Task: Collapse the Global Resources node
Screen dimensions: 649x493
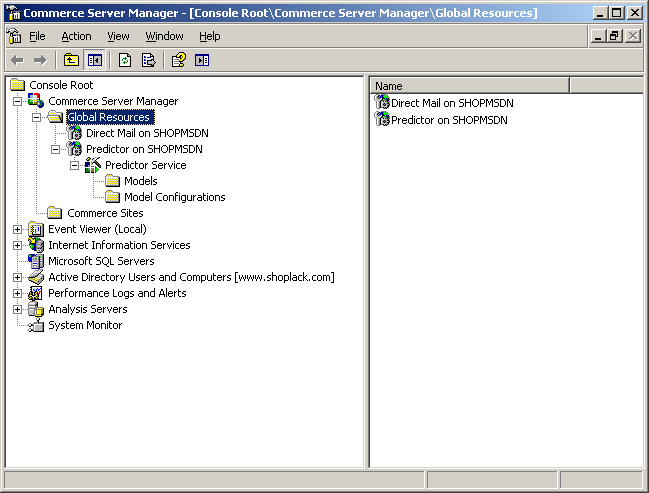Action: [x=36, y=117]
